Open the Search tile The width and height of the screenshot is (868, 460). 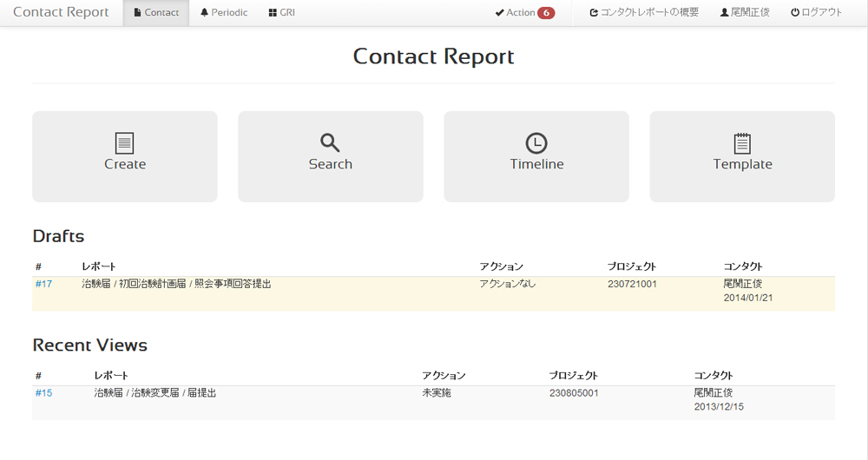331,156
